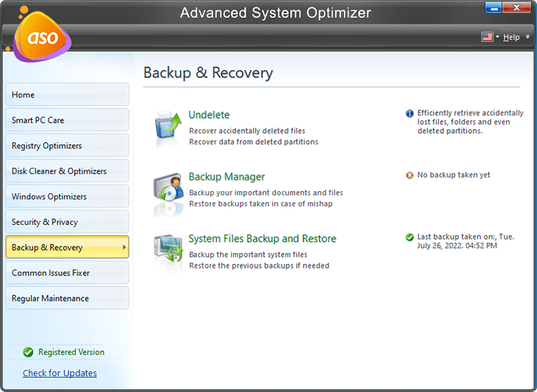Click 'Backup the important system files' text
Screen dimensions: 537x392
click(248, 255)
